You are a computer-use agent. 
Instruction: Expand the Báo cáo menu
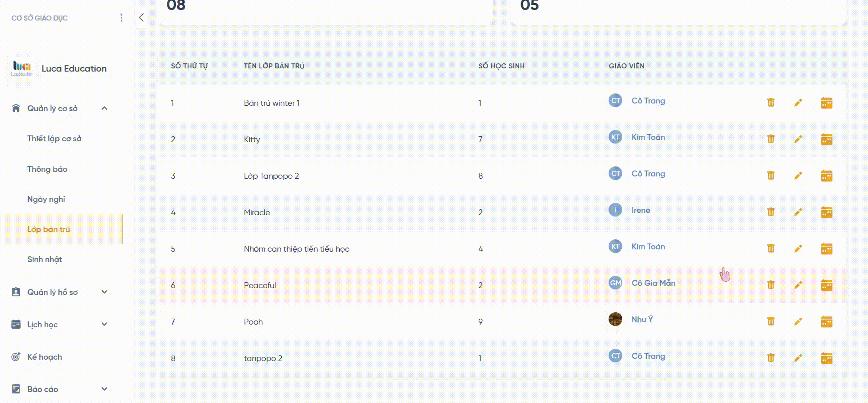tap(104, 389)
